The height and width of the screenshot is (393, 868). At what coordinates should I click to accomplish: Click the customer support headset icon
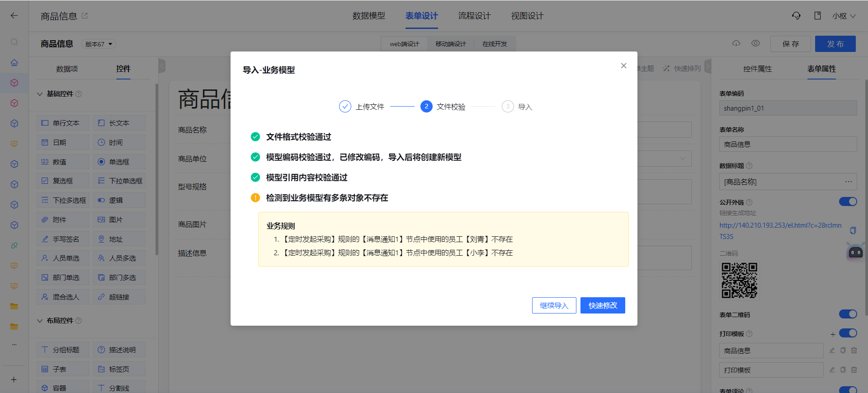tap(796, 16)
